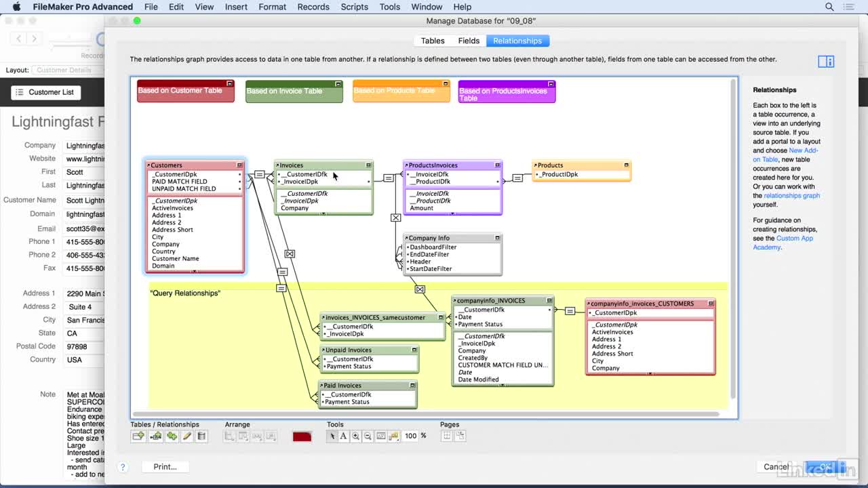The width and height of the screenshot is (868, 488).
Task: Toggle collapse button on Unpaid Invoices table
Action: [x=414, y=350]
